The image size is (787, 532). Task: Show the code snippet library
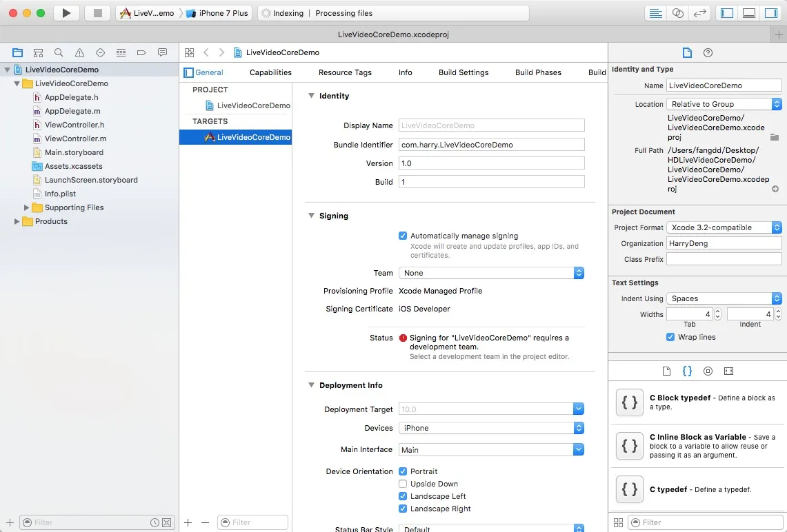tap(687, 371)
